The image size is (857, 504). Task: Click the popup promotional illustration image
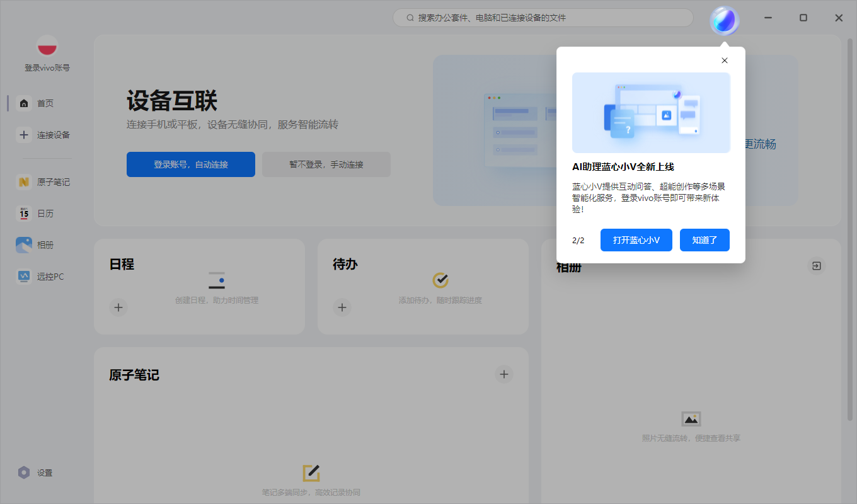(651, 113)
